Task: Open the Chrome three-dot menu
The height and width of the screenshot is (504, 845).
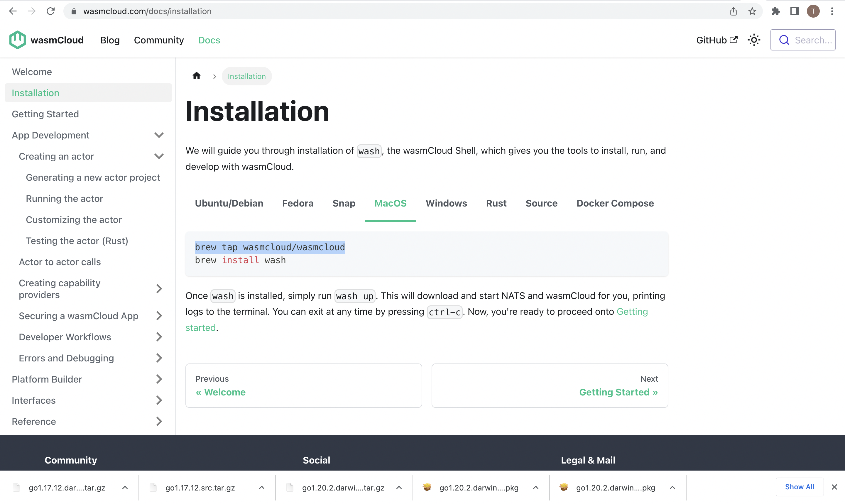Action: pos(832,11)
